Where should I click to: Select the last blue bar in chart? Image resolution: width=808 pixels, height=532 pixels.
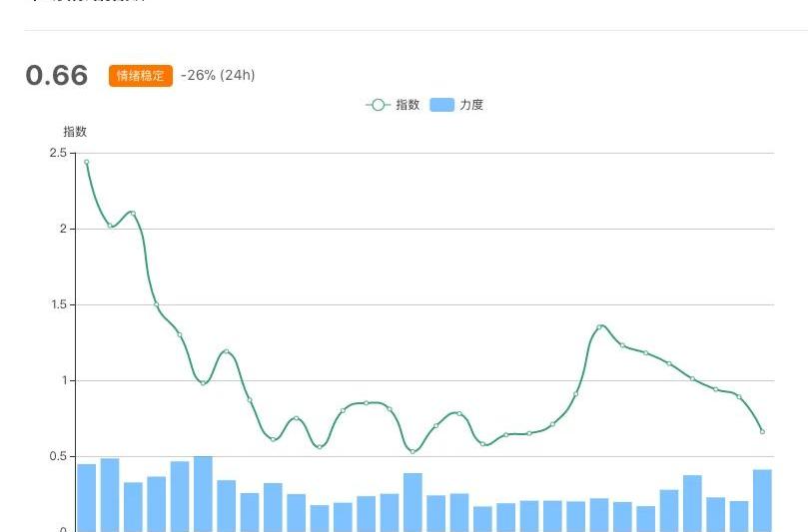tap(762, 499)
